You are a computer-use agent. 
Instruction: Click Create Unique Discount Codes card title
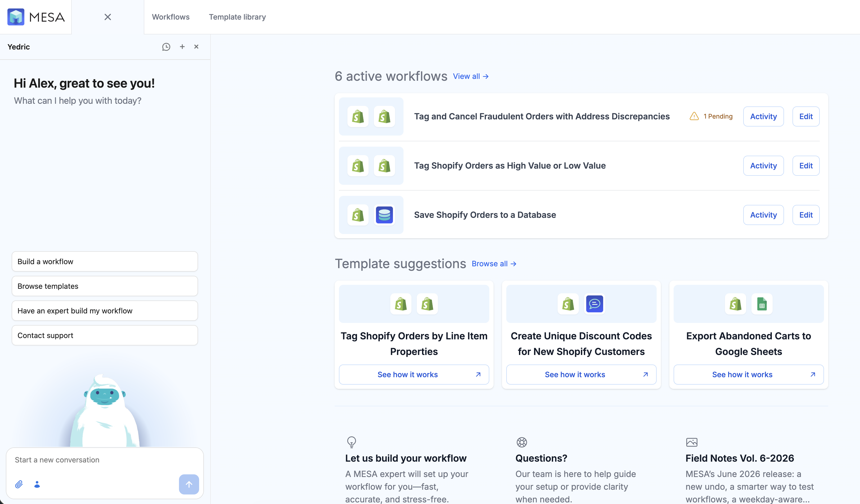point(581,344)
